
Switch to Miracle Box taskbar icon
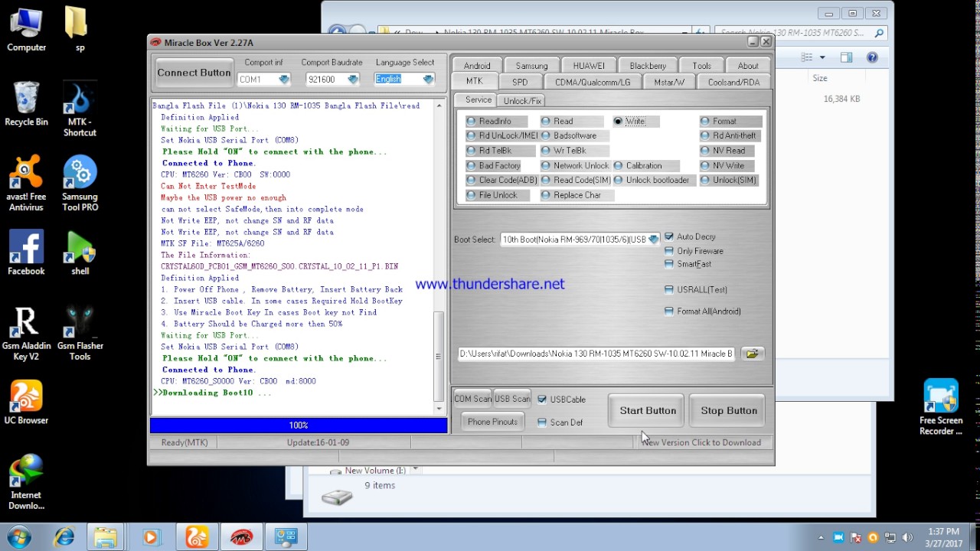pos(241,537)
